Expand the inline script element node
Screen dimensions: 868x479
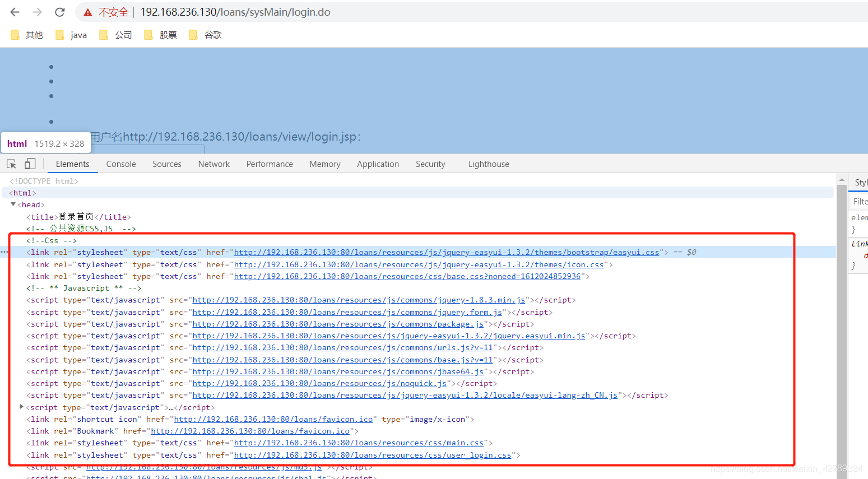tap(21, 407)
